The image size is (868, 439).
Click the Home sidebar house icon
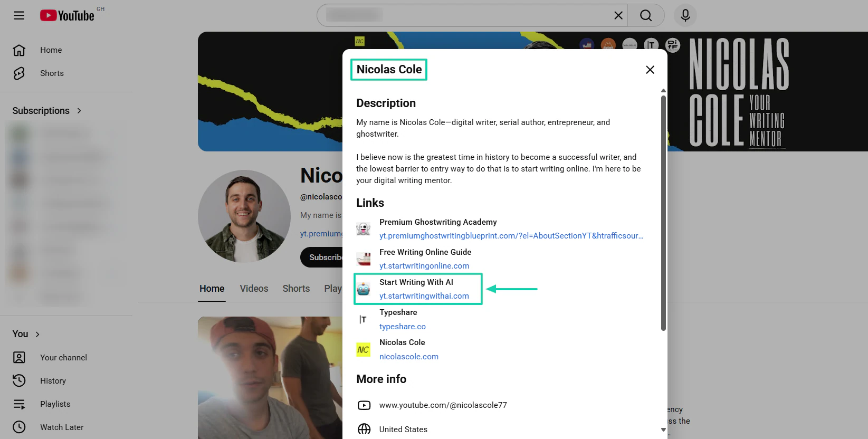[x=19, y=50]
